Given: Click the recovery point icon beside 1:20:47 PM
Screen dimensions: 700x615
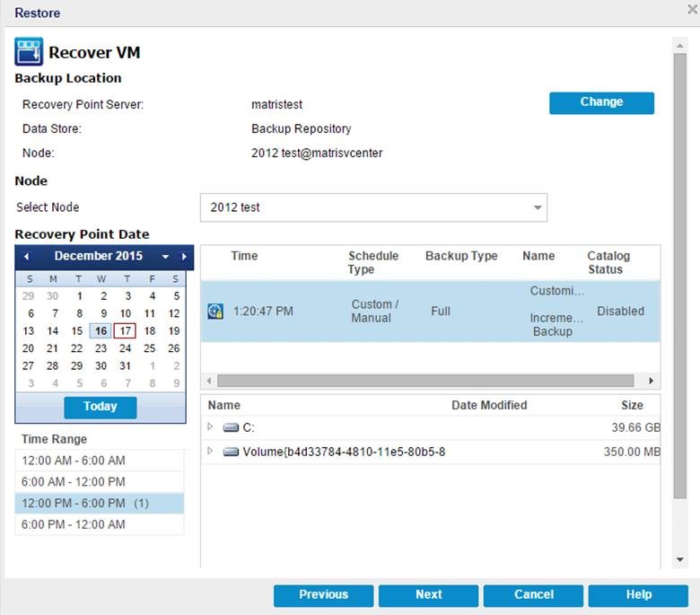Looking at the screenshot, I should (215, 312).
